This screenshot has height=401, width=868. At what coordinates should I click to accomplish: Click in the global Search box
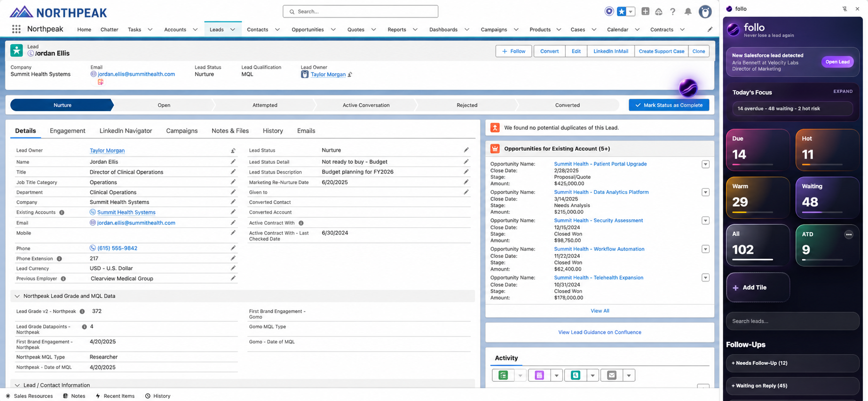360,11
